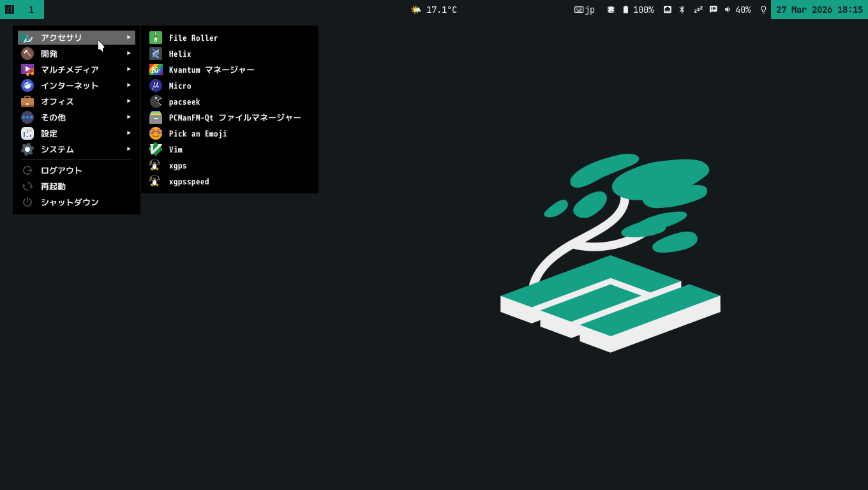Click the date and time clock

[819, 10]
